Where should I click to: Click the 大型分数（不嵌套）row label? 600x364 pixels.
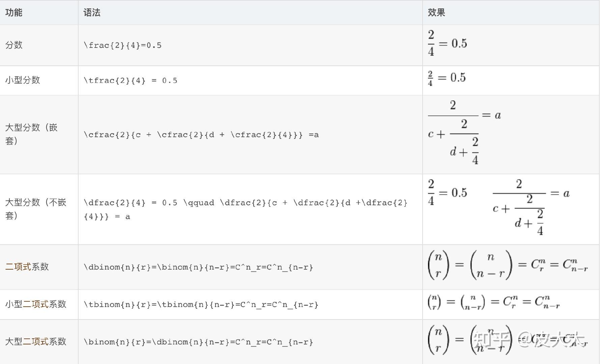[35, 209]
